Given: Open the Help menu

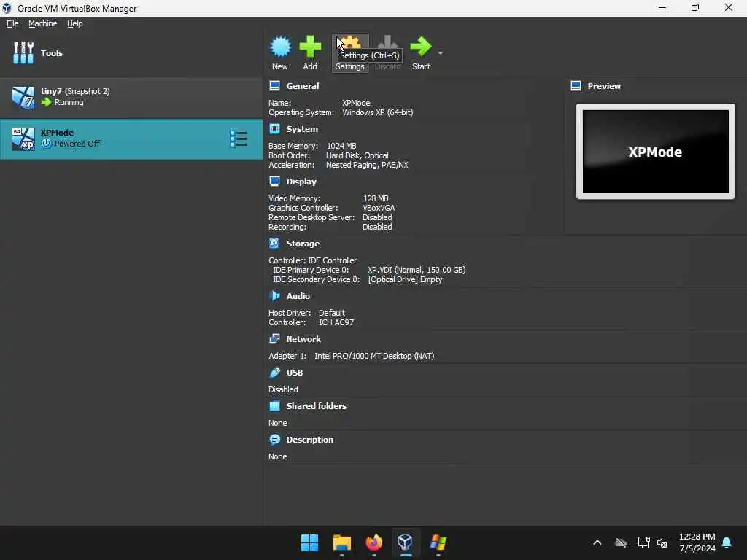Looking at the screenshot, I should pyautogui.click(x=75, y=23).
